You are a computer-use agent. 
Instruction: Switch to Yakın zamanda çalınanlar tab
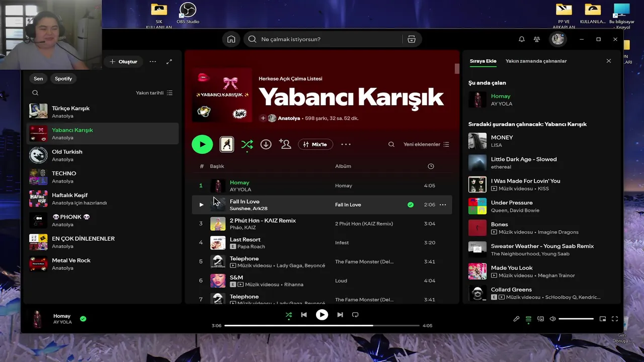(x=536, y=61)
